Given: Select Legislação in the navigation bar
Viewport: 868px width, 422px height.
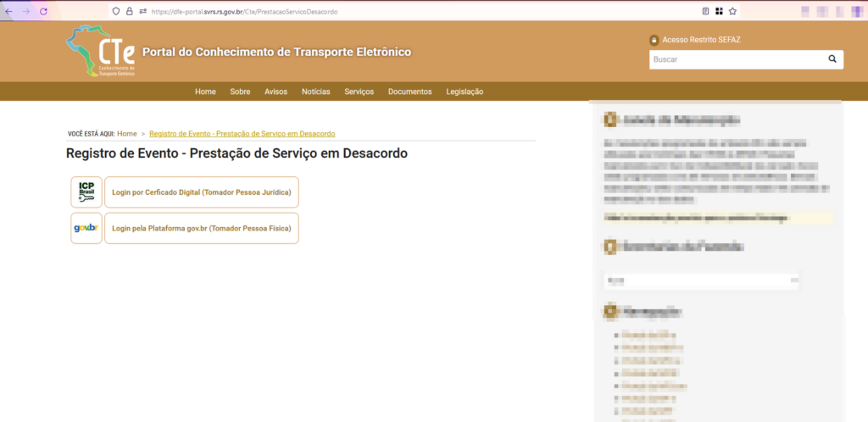Looking at the screenshot, I should coord(465,92).
